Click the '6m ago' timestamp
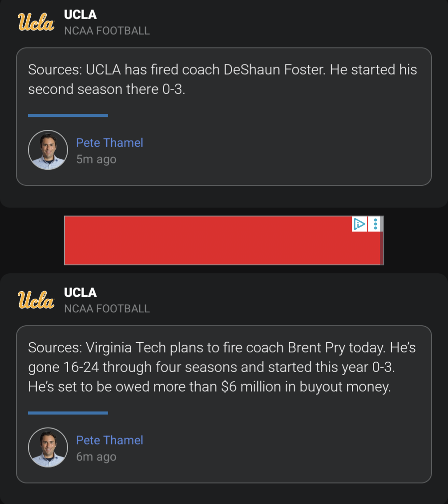Screen dimensions: 448x504 [96, 456]
